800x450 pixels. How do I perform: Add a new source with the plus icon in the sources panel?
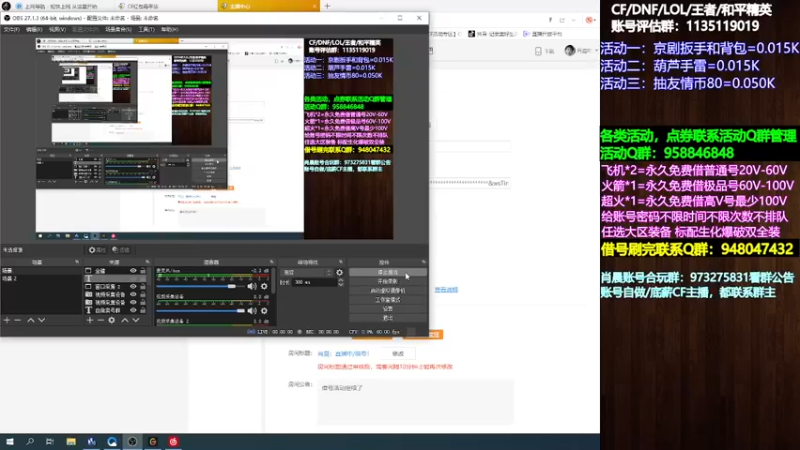90,320
